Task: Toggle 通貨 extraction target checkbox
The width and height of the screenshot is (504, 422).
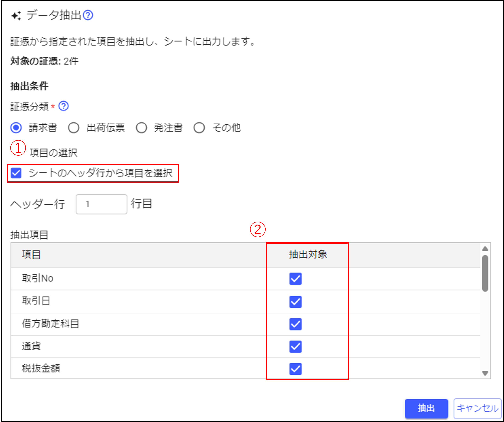Action: coord(295,346)
